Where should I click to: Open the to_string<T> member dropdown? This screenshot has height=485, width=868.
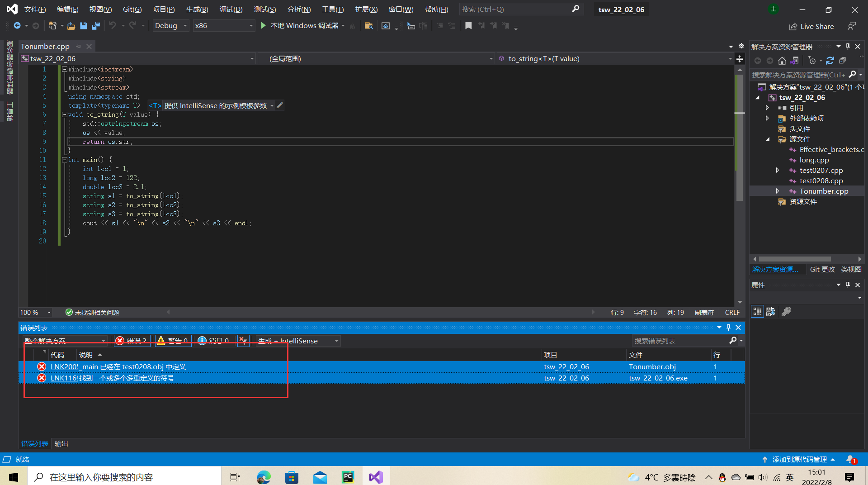coord(615,59)
